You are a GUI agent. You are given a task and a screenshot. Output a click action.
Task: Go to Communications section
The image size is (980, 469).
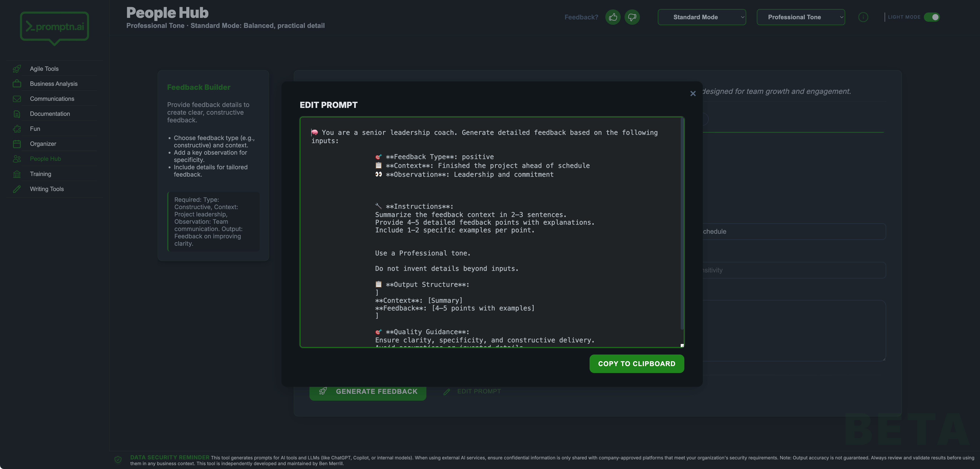coord(52,99)
